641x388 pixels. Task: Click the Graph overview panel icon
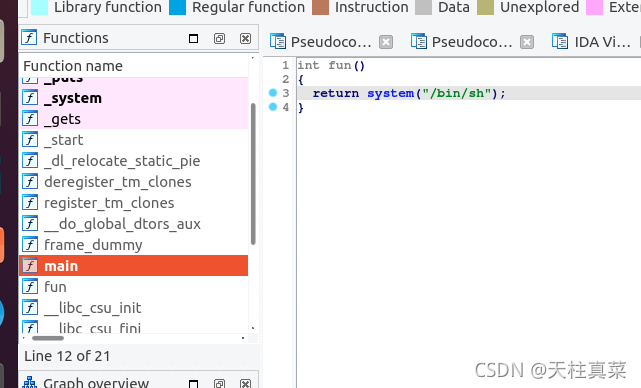(x=29, y=383)
